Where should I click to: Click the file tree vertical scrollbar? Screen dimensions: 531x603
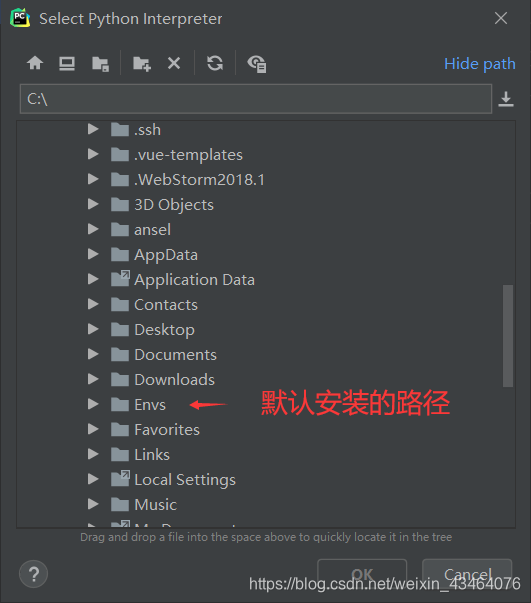pyautogui.click(x=508, y=336)
